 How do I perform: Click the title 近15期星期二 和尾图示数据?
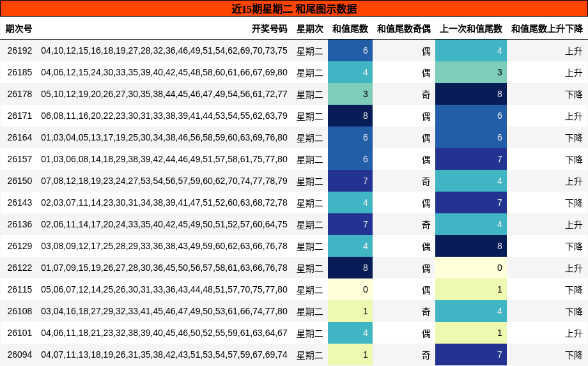(x=294, y=9)
